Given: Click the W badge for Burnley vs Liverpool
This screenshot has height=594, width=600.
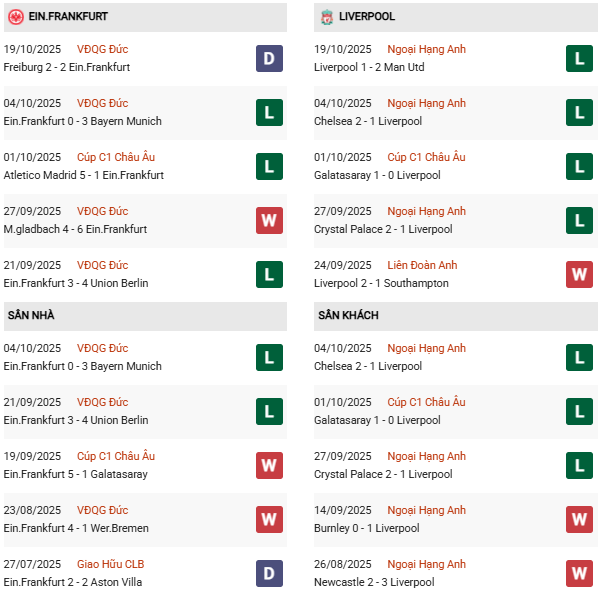Looking at the screenshot, I should 579,519.
